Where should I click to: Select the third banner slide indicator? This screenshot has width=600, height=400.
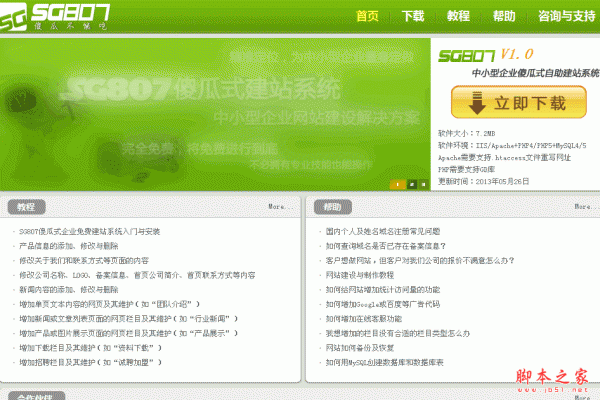click(x=423, y=184)
